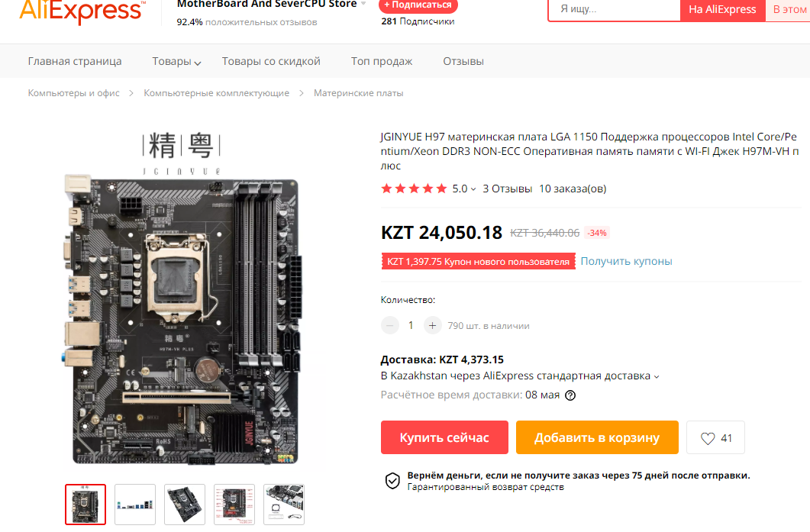Go to Главная страница tab
Screen dimensions: 810x532
[75, 62]
